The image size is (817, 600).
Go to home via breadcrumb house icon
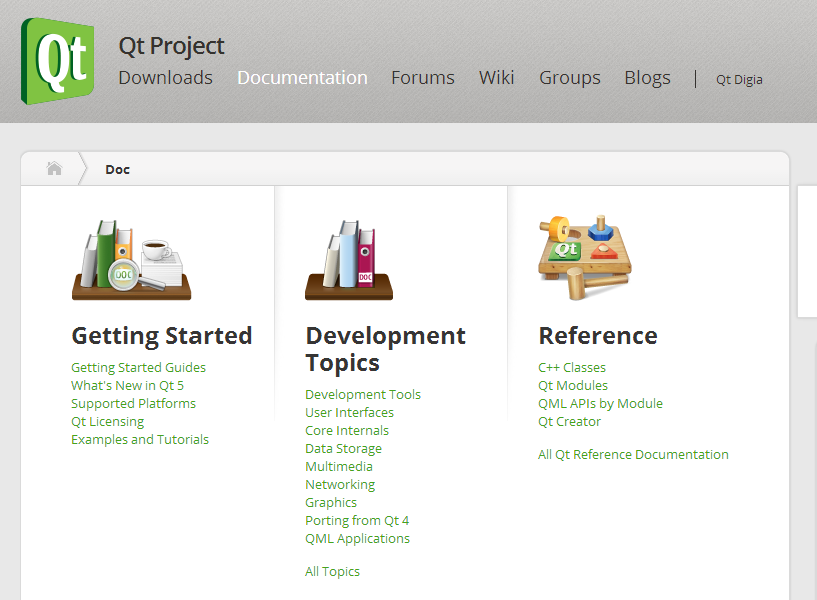(54, 169)
